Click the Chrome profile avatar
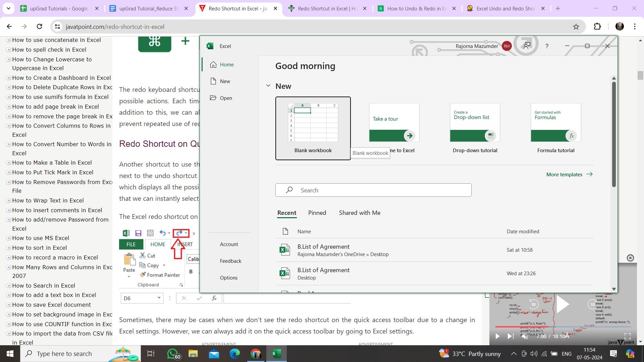The width and height of the screenshot is (644, 362). 620,26
